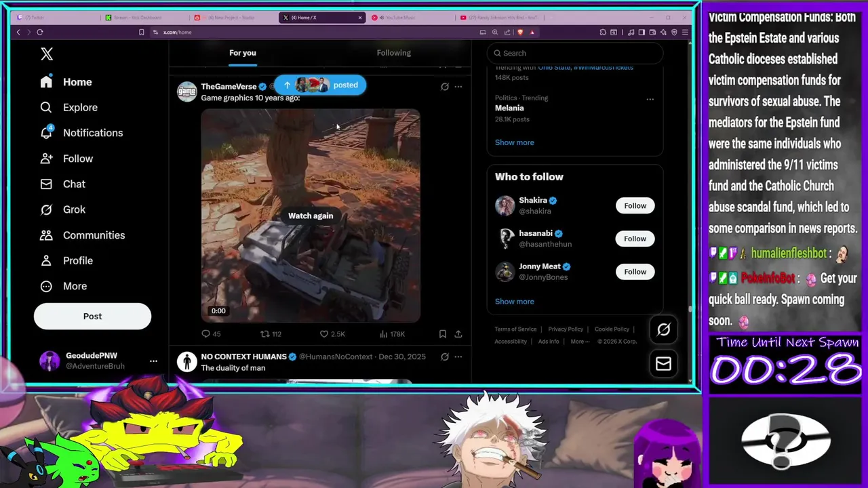Open the X logo home link
Image resolution: width=868 pixels, height=488 pixels.
(x=47, y=54)
